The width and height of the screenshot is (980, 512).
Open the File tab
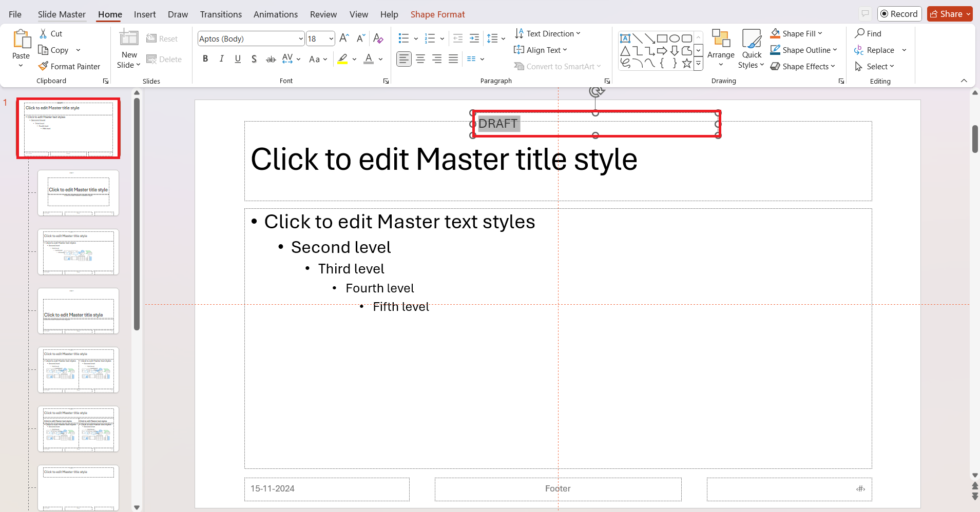click(x=15, y=14)
